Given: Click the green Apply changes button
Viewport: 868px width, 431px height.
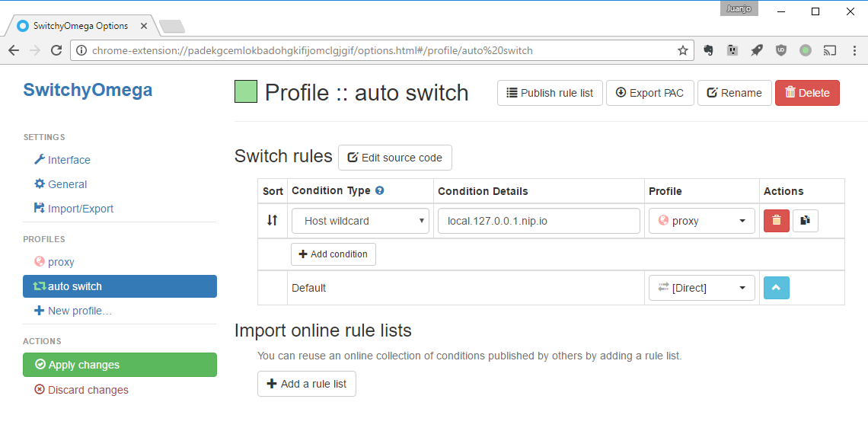Looking at the screenshot, I should coord(120,365).
